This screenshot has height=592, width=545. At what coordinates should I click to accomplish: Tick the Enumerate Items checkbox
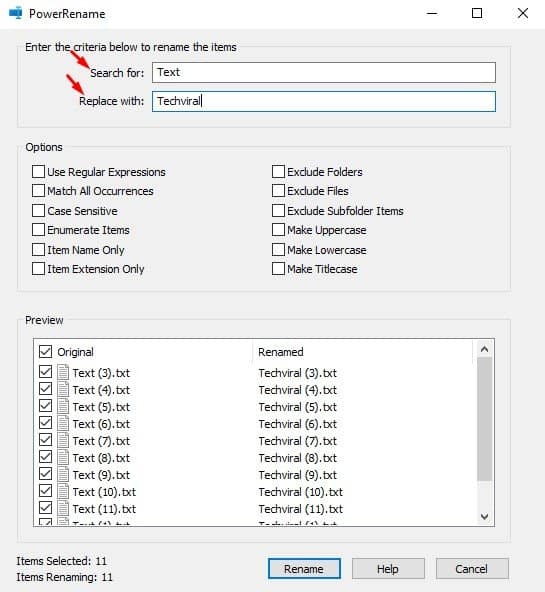coord(38,230)
